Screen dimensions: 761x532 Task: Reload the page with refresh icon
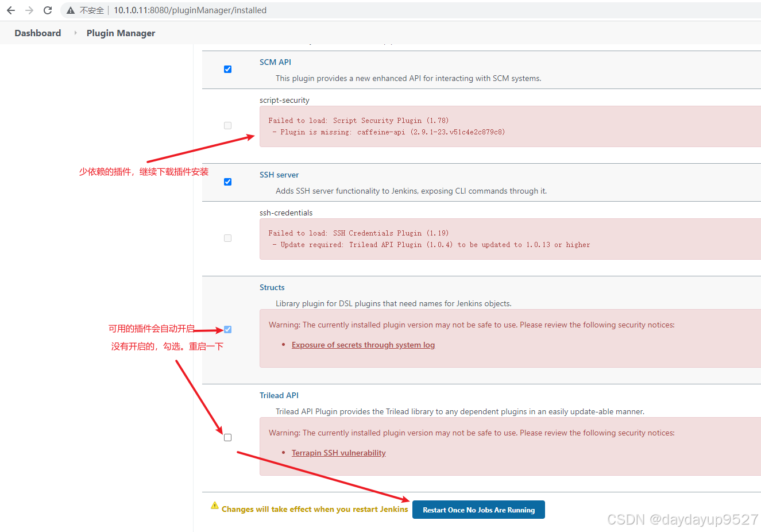(48, 10)
